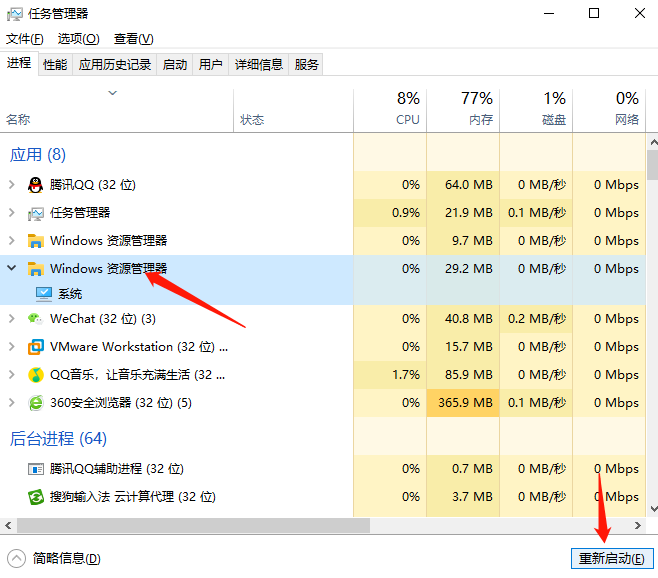The height and width of the screenshot is (578, 658).
Task: Open the 文件(F) menu
Action: 25,39
